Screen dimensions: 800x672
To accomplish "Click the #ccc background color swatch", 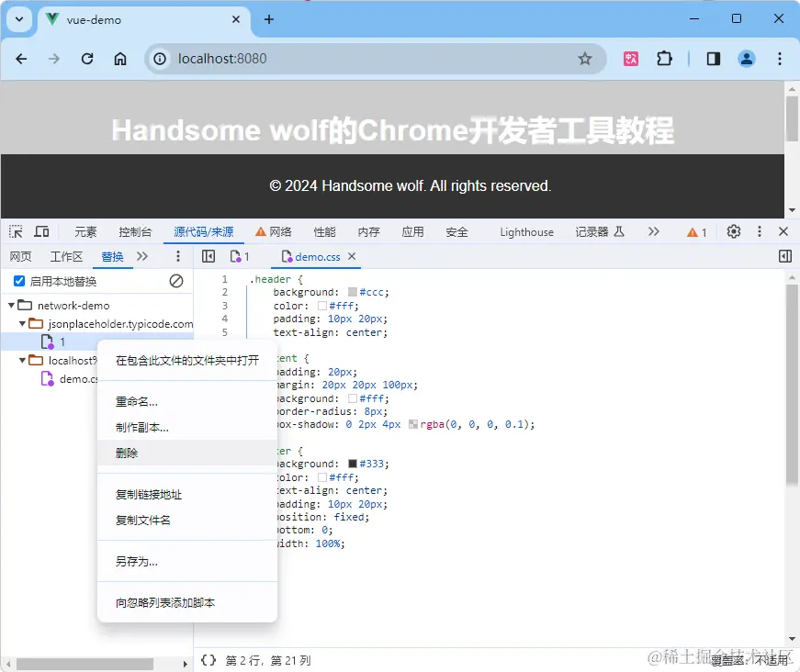I will (x=352, y=292).
